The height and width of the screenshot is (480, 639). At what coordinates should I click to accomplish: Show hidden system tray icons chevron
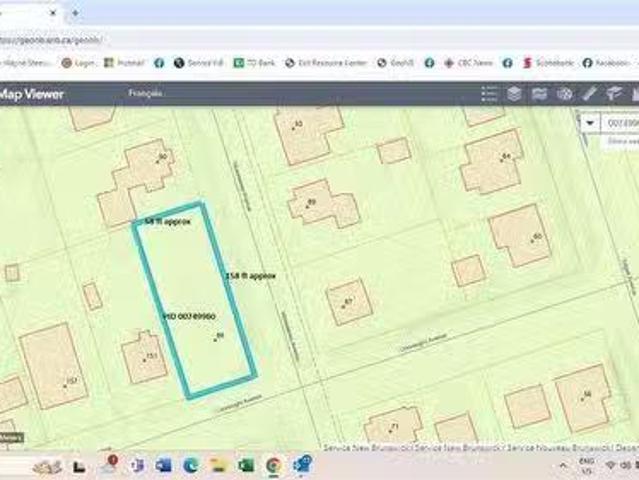click(x=563, y=465)
